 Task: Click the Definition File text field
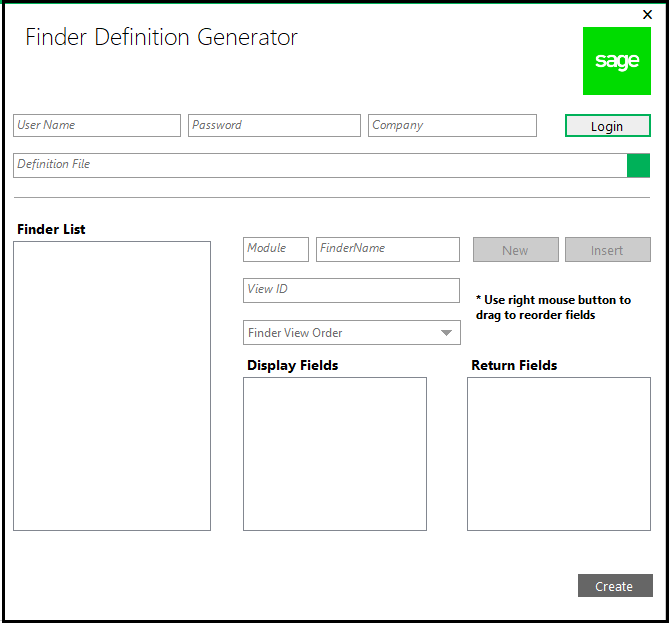(320, 166)
